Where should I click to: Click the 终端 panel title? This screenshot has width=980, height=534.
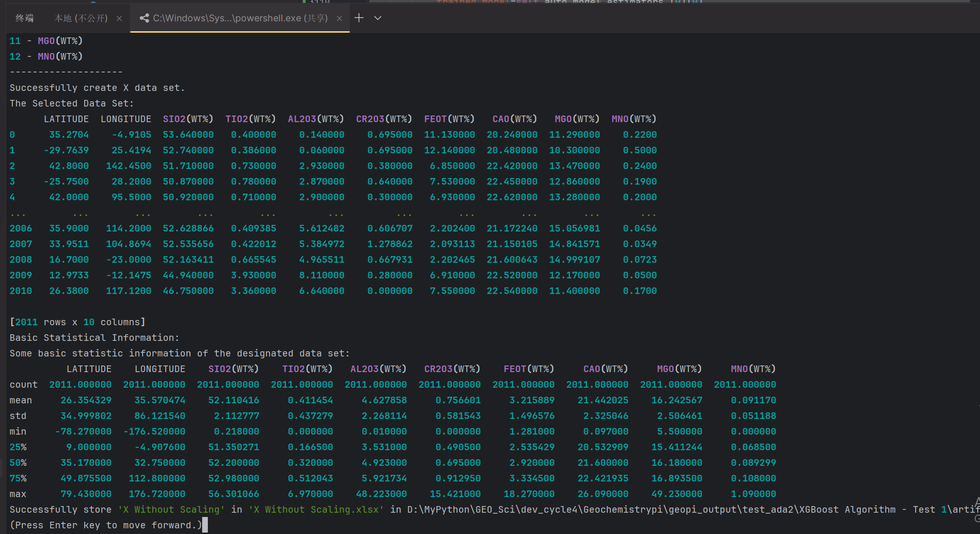tap(25, 18)
